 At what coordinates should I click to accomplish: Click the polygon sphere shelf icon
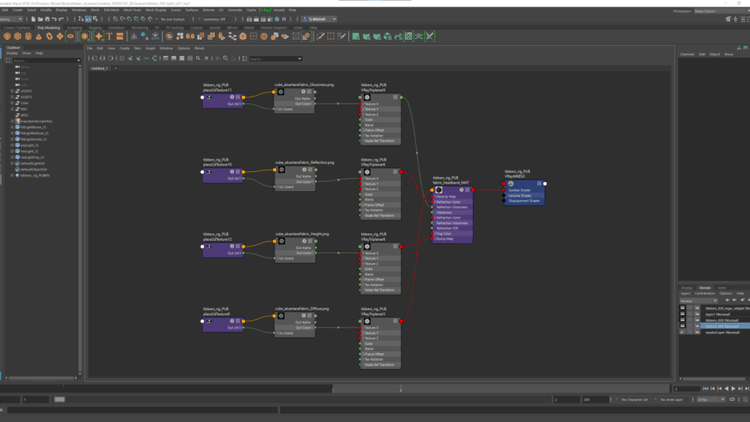pos(7,36)
